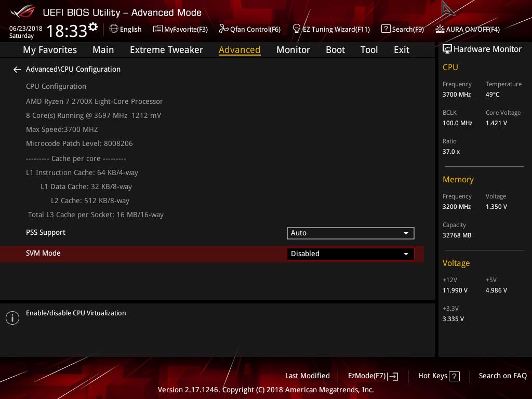Image resolution: width=532 pixels, height=399 pixels.
Task: Select the PSS Support row label
Action: [46, 232]
